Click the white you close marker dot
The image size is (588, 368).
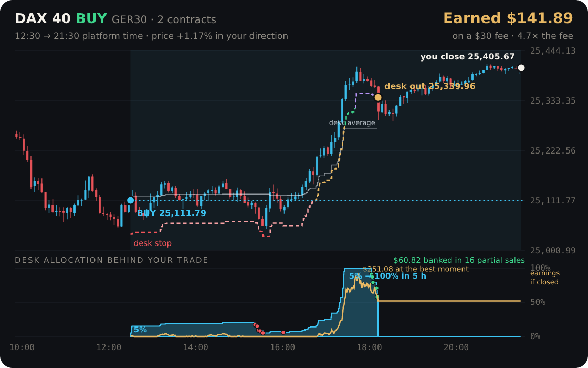tap(521, 68)
